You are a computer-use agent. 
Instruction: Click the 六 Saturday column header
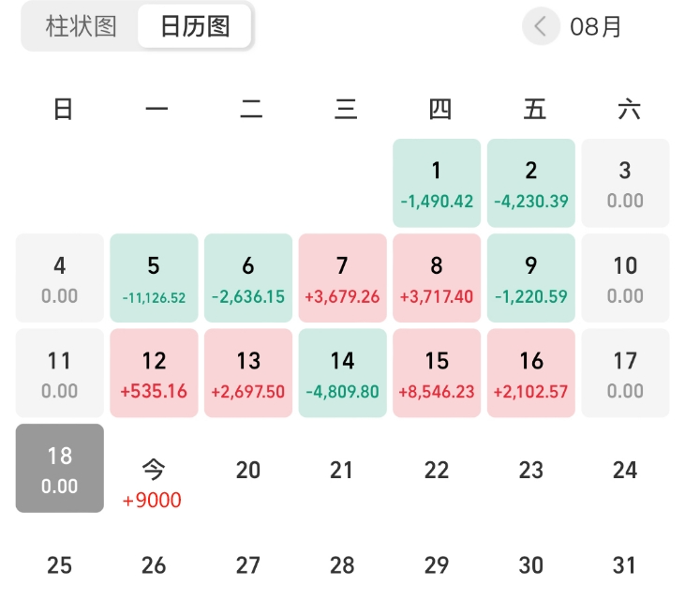pos(629,109)
